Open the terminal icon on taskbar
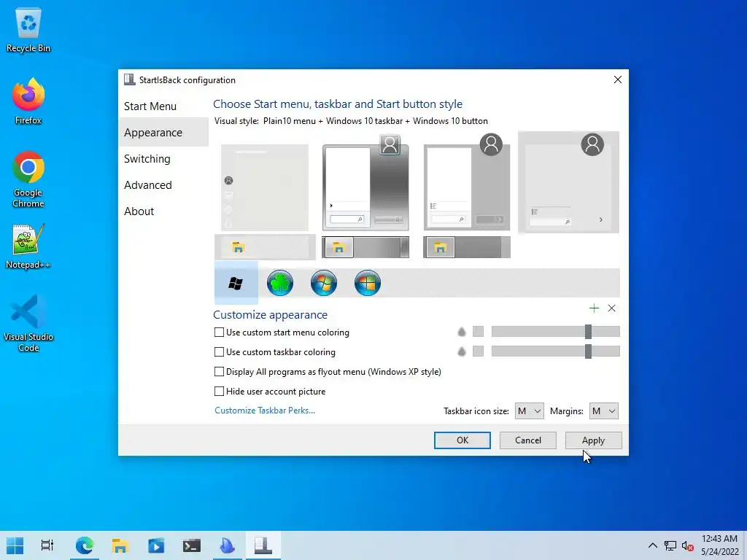Image resolution: width=747 pixels, height=560 pixels. 192,545
